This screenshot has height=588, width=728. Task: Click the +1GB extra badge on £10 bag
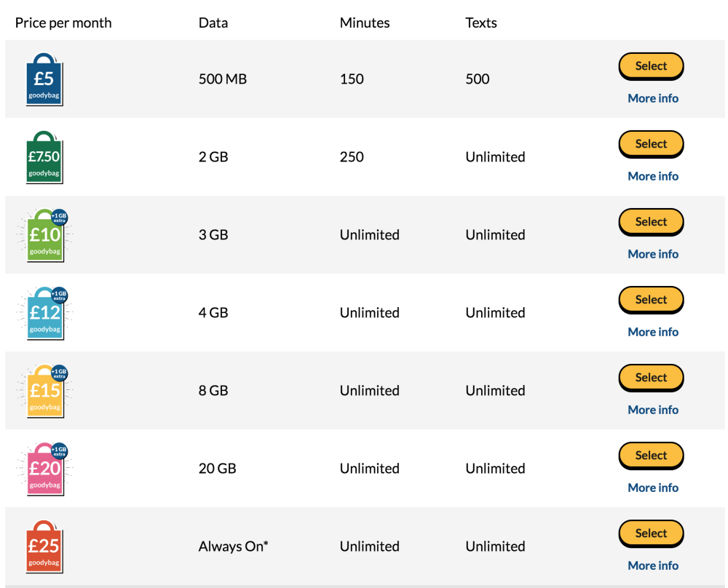point(60,218)
